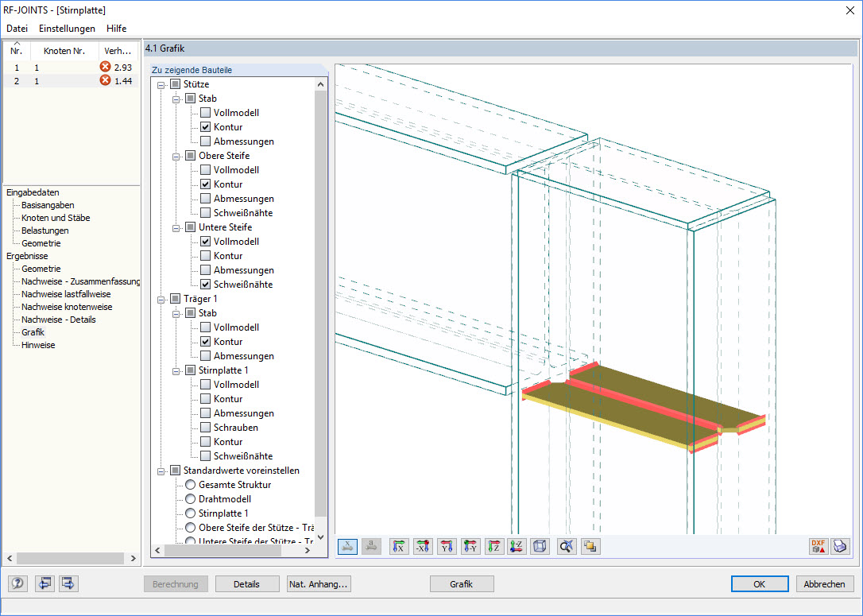The image size is (863, 616).
Task: Click the overlapping squares toolbar icon
Action: pos(590,547)
